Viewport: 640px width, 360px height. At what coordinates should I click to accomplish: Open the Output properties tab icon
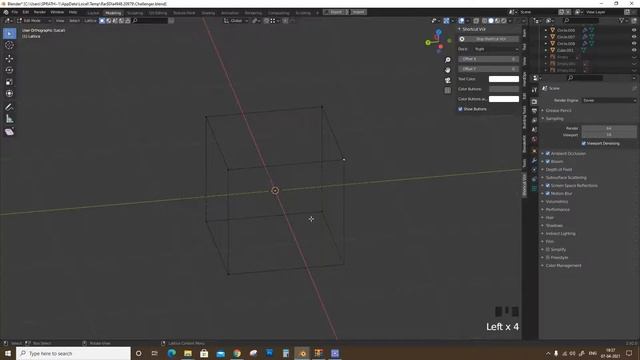pos(534,111)
